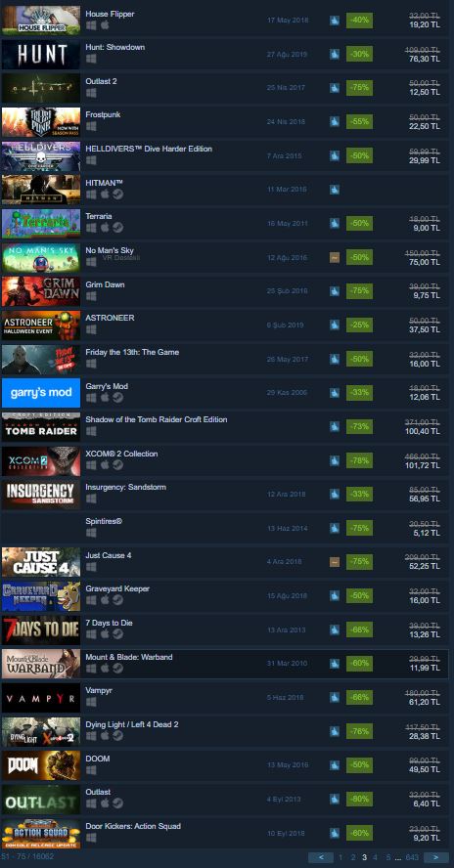
Task: Jump to last page 643
Action: pos(412,857)
